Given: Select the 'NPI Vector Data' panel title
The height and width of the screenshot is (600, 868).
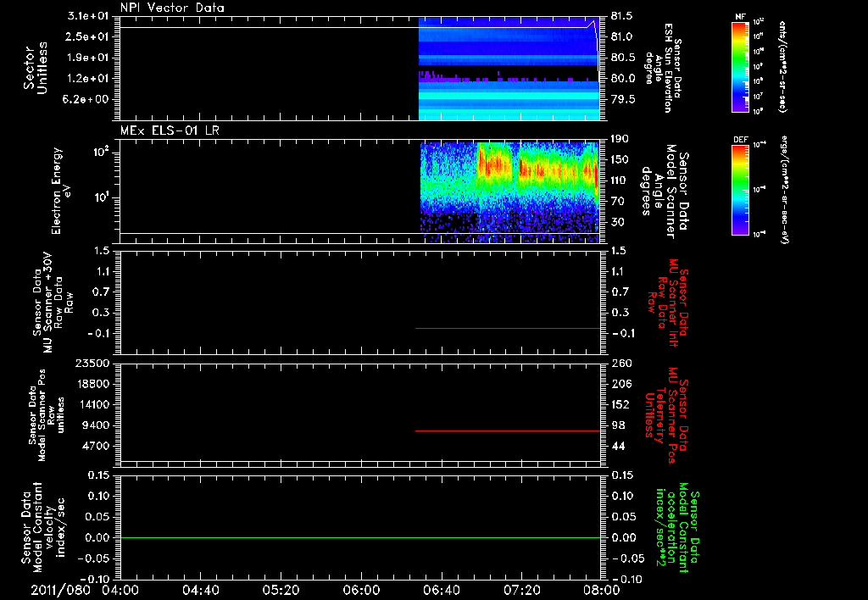Looking at the screenshot, I should (x=172, y=8).
